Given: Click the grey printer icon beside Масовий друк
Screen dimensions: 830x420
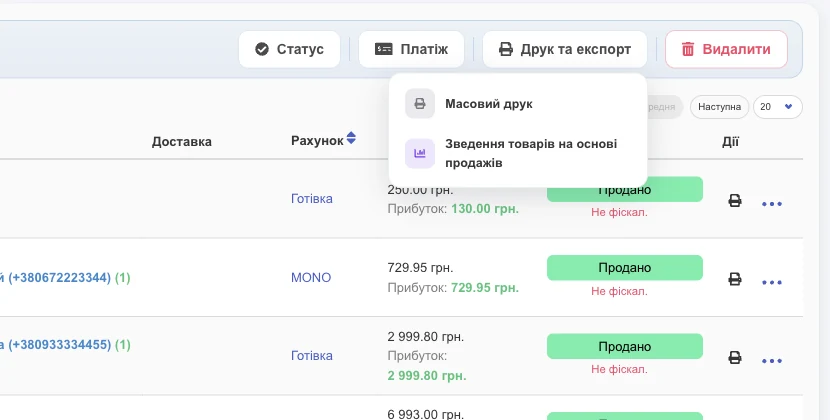Looking at the screenshot, I should [x=420, y=104].
